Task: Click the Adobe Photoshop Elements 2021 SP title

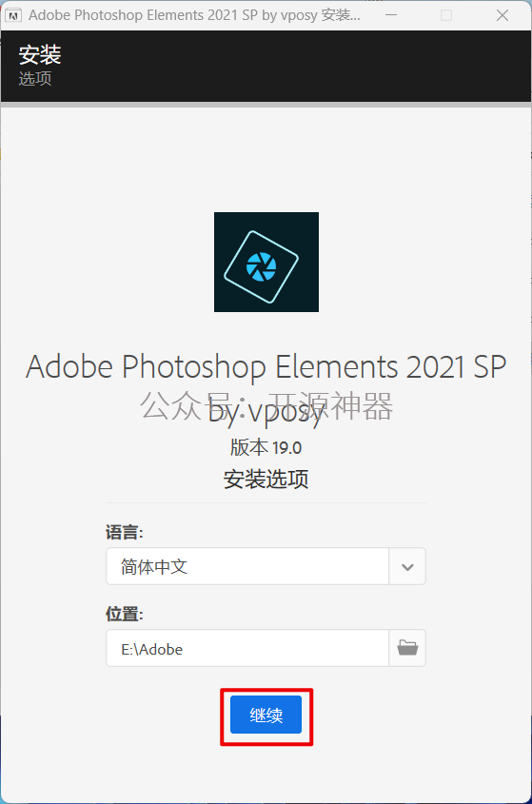Action: click(x=266, y=366)
